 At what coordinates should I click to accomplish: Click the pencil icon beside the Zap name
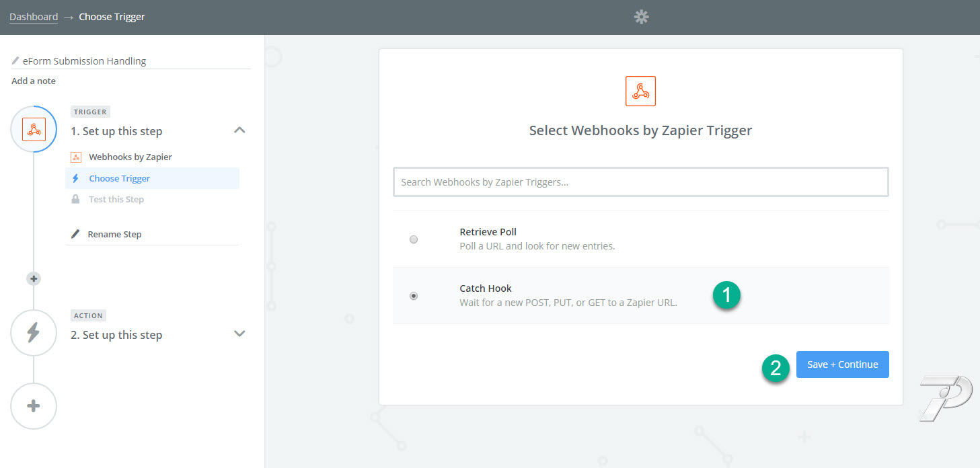pyautogui.click(x=15, y=61)
